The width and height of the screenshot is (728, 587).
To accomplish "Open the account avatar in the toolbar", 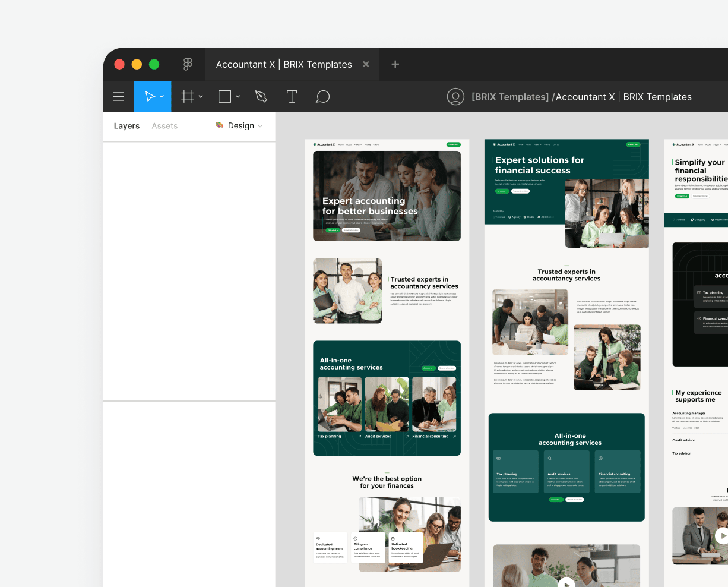I will [x=455, y=96].
